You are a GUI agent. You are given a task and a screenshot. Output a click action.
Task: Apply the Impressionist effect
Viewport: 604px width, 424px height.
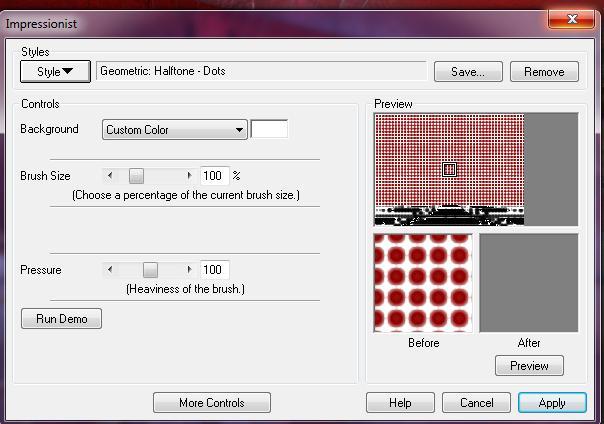(552, 402)
